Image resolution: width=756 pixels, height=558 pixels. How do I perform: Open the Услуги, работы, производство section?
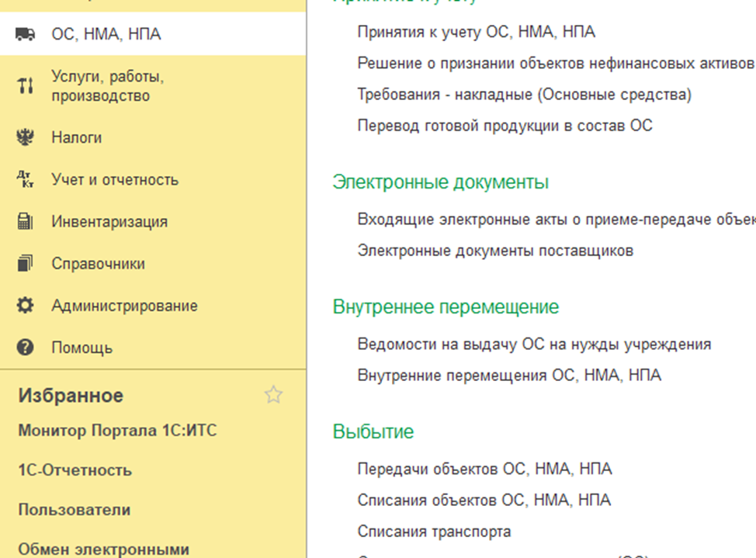[x=153, y=86]
